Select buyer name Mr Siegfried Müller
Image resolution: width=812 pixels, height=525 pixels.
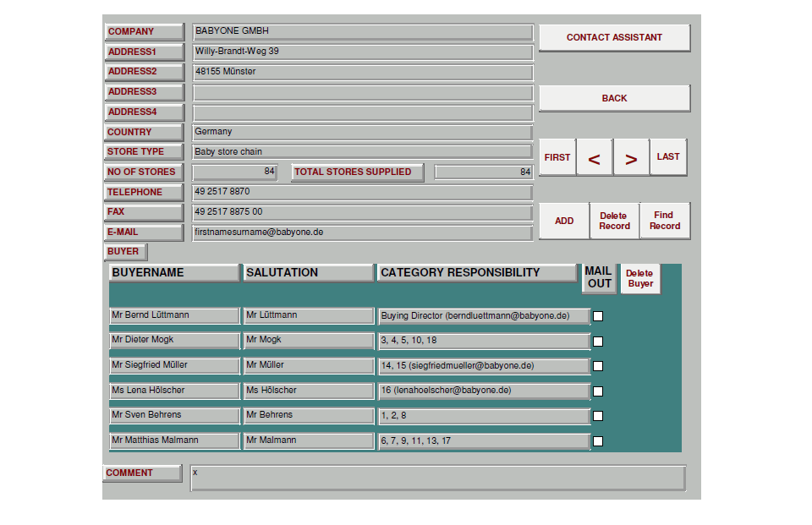click(x=174, y=366)
